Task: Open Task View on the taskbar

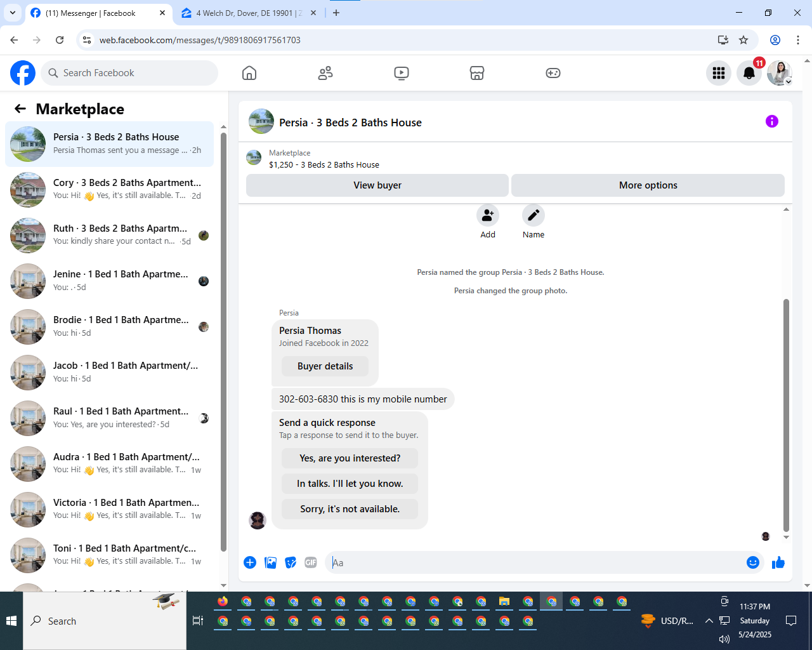Action: coord(198,621)
